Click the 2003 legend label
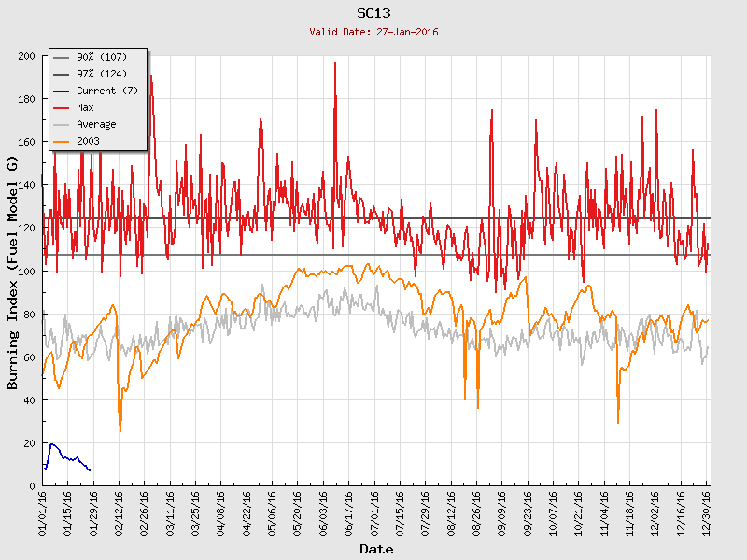Screen dimensions: 747x560 point(88,141)
